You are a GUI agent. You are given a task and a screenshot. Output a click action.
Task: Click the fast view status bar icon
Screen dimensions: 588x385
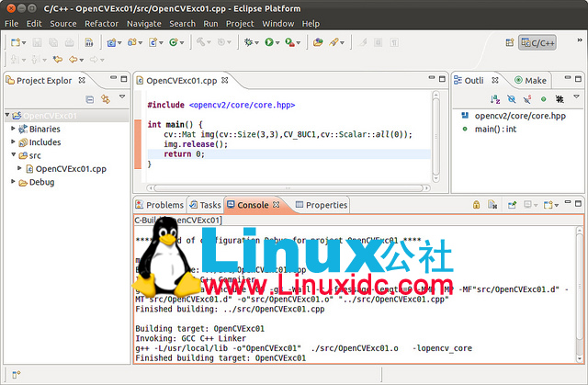click(17, 375)
